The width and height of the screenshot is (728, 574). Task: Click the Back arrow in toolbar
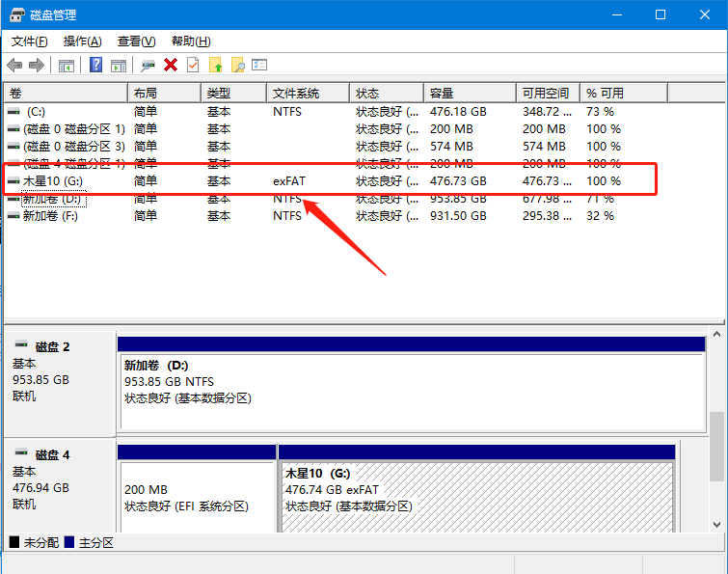point(14,65)
